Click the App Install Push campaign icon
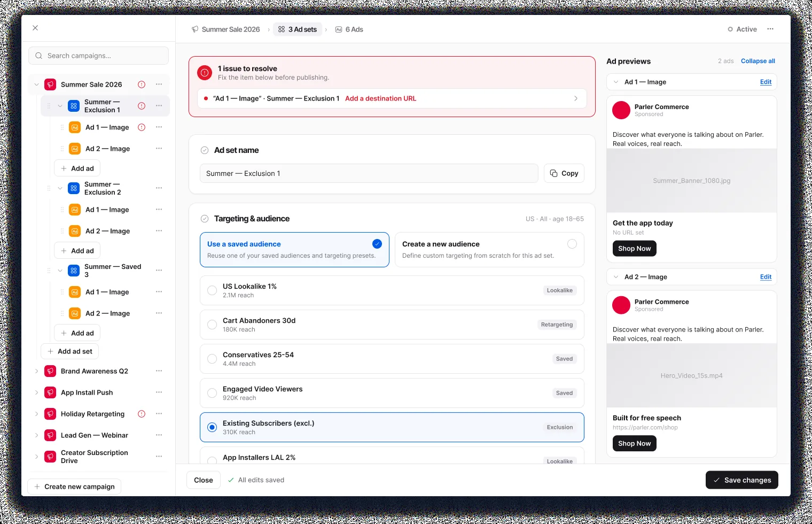Screen dimensions: 812x524 click(x=50, y=392)
